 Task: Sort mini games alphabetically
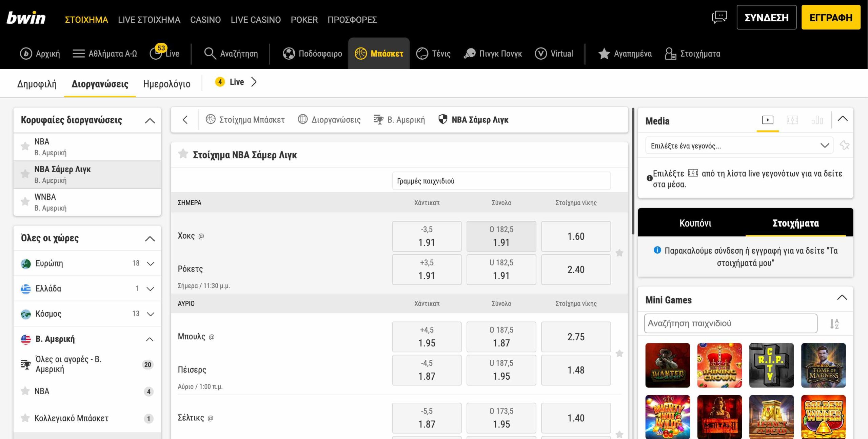pos(834,324)
